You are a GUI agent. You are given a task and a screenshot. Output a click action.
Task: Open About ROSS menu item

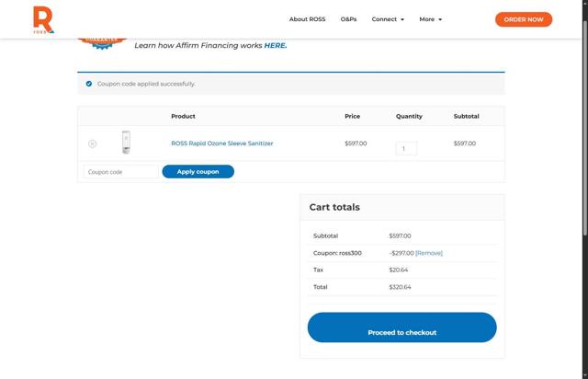tap(307, 19)
